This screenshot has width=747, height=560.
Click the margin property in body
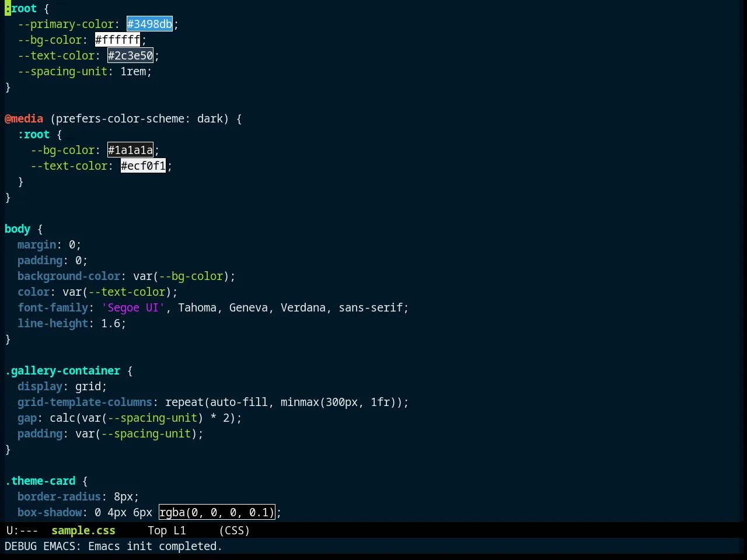37,244
